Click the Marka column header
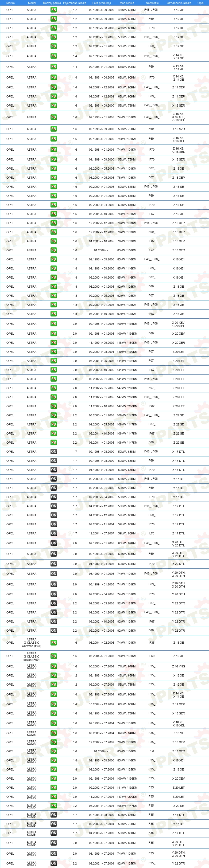The image size is (209, 868). point(10,3)
